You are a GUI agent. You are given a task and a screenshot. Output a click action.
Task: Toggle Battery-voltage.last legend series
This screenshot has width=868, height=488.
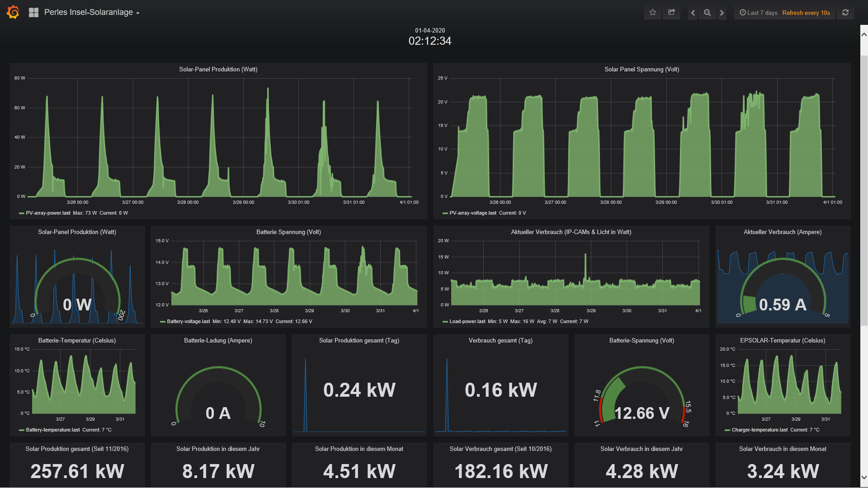point(188,321)
